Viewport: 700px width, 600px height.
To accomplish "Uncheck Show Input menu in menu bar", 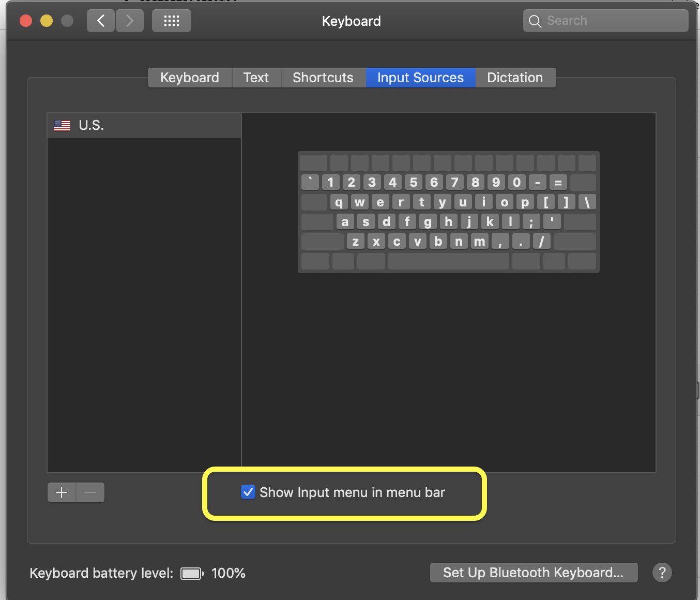I will point(248,492).
